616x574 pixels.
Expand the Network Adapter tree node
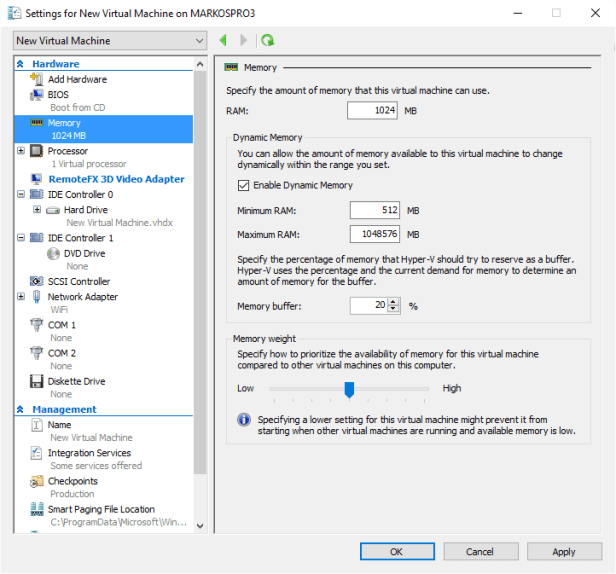coord(22,297)
